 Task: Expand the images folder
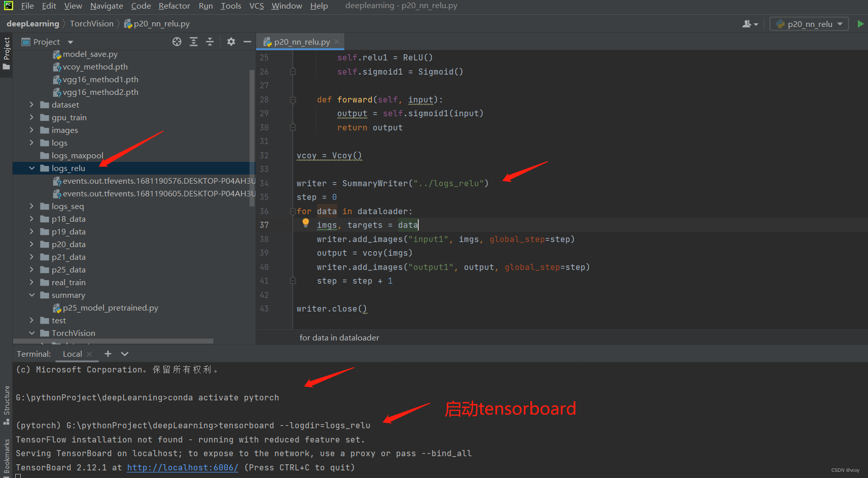31,130
